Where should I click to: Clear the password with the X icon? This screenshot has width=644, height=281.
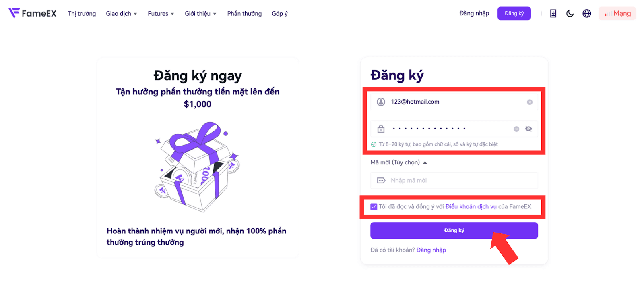pos(516,129)
